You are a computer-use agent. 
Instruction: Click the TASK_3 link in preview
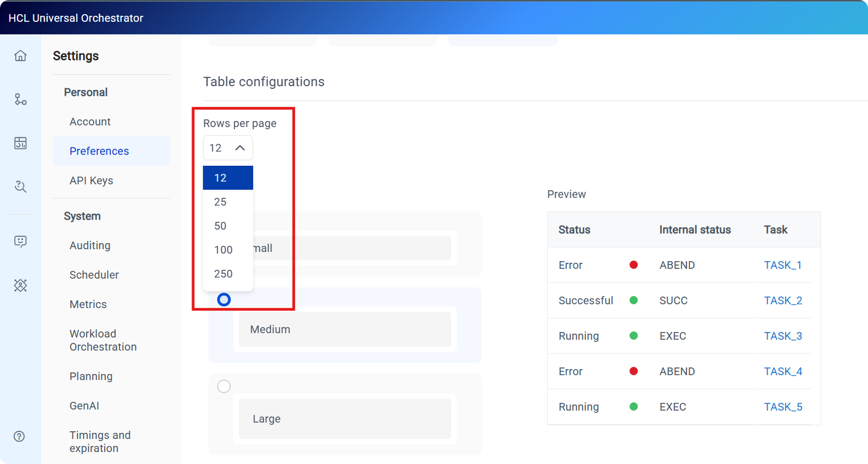(x=783, y=336)
